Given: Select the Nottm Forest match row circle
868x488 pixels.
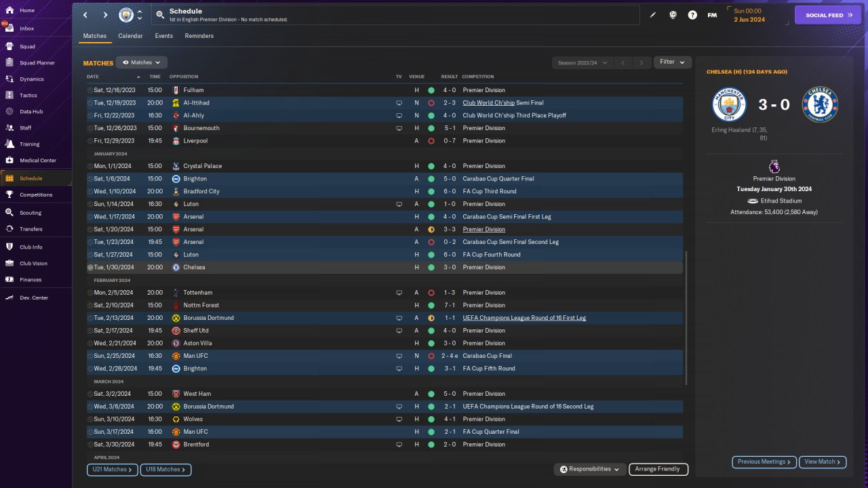Looking at the screenshot, I should point(90,306).
